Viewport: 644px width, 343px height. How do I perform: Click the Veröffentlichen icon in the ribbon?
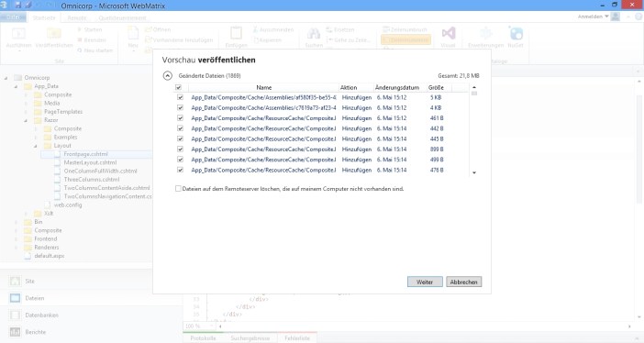click(54, 34)
